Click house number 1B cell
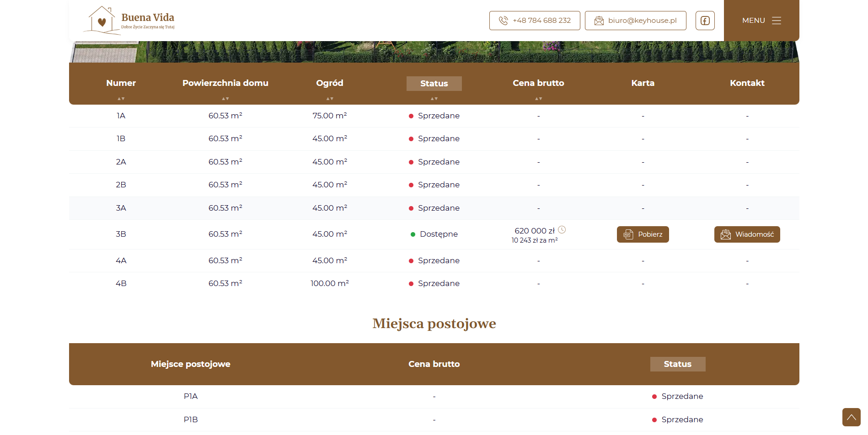Image resolution: width=868 pixels, height=435 pixels. [x=121, y=138]
